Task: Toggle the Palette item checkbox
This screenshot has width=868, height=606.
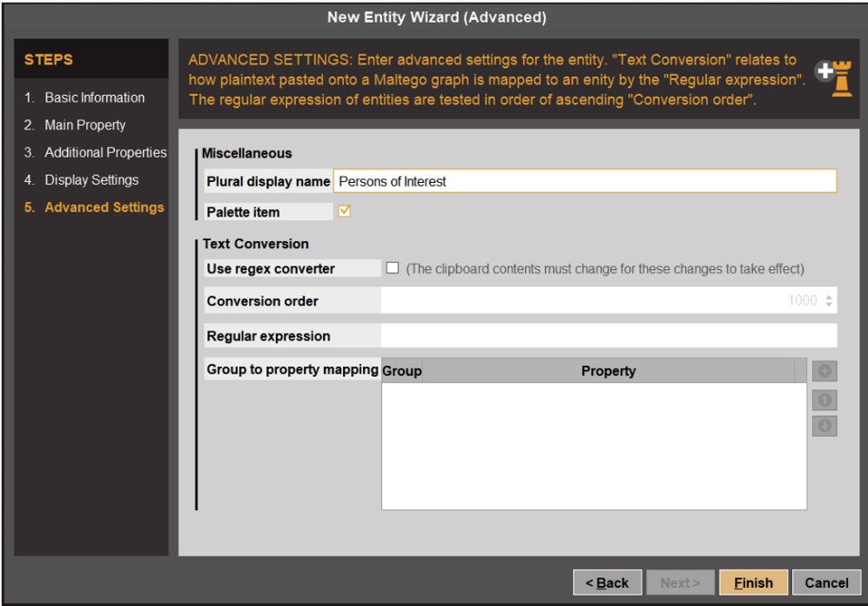Action: point(344,211)
